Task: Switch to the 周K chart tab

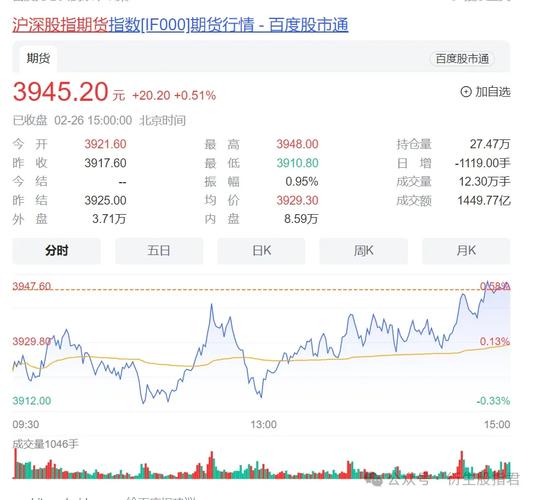Action: coord(363,251)
